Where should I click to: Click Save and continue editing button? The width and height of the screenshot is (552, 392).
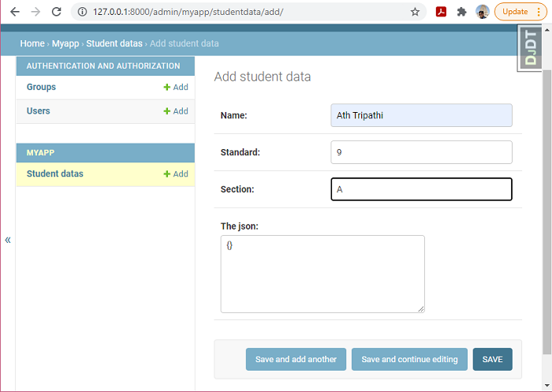409,359
